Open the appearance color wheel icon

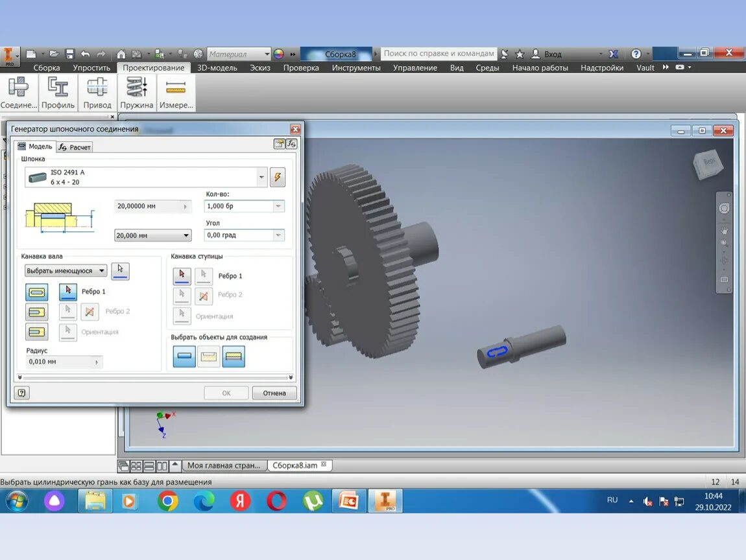click(279, 54)
